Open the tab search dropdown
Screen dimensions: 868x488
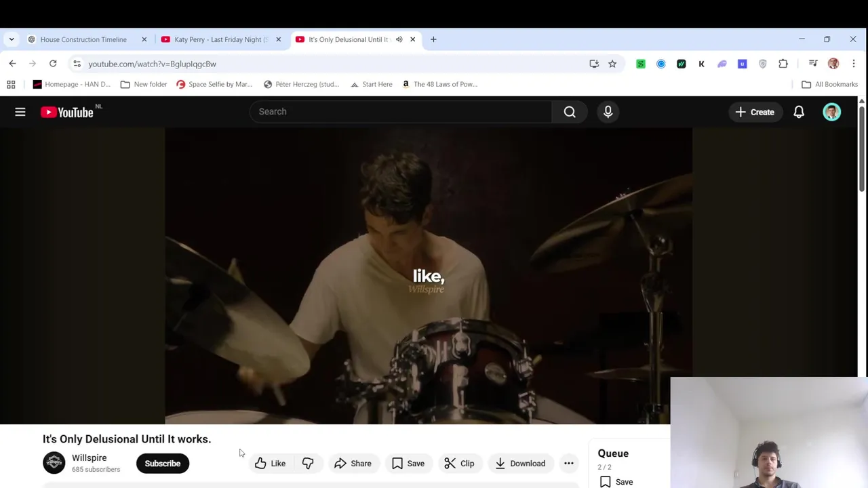tap(12, 39)
